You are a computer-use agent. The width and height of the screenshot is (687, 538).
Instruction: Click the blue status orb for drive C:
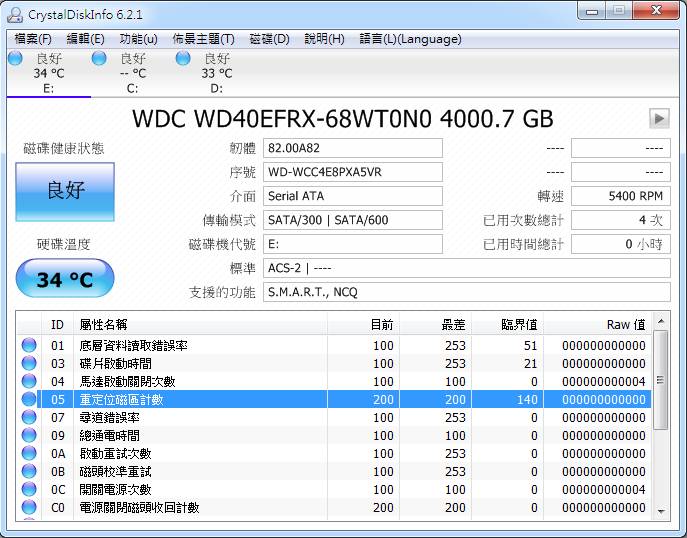(99, 58)
